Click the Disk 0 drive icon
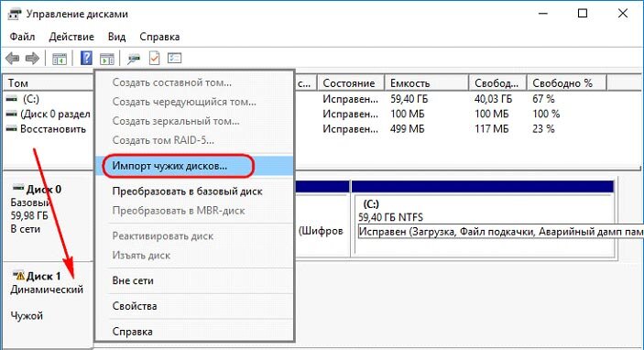644x350 pixels. (x=18, y=188)
